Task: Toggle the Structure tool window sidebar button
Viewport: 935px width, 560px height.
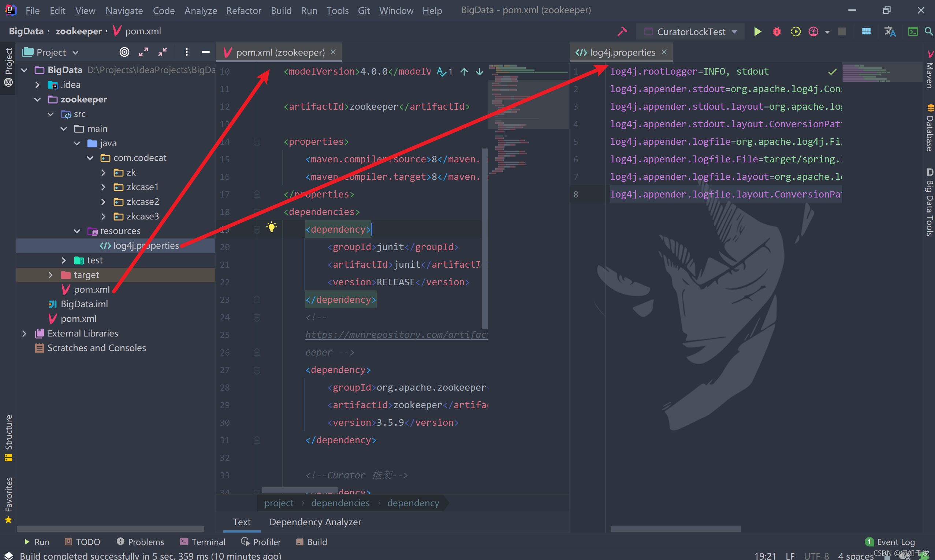Action: click(8, 438)
